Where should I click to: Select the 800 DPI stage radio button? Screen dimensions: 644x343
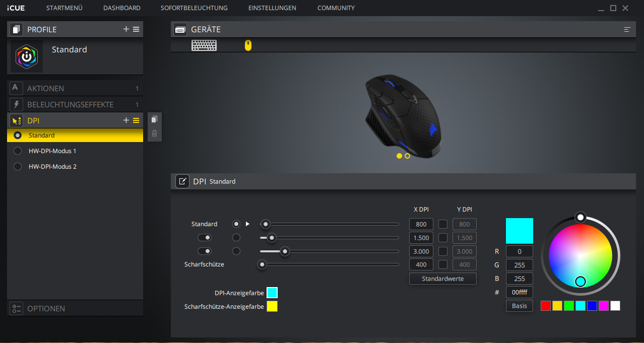click(236, 224)
